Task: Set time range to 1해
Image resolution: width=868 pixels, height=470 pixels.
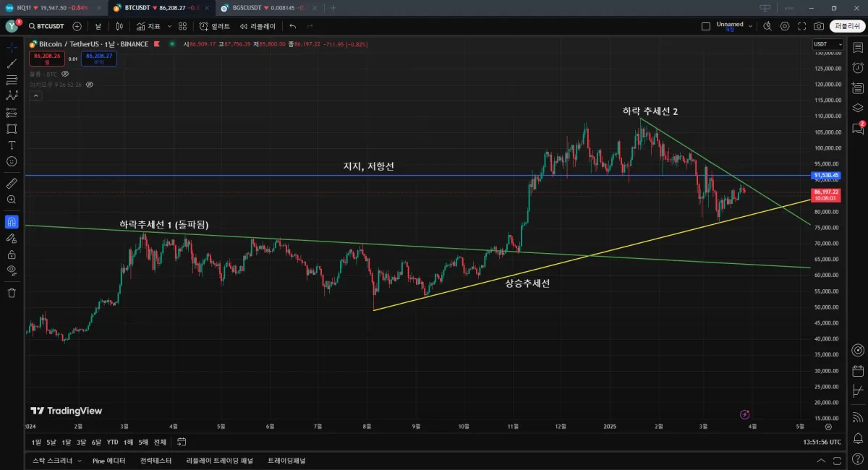Action: pos(128,442)
